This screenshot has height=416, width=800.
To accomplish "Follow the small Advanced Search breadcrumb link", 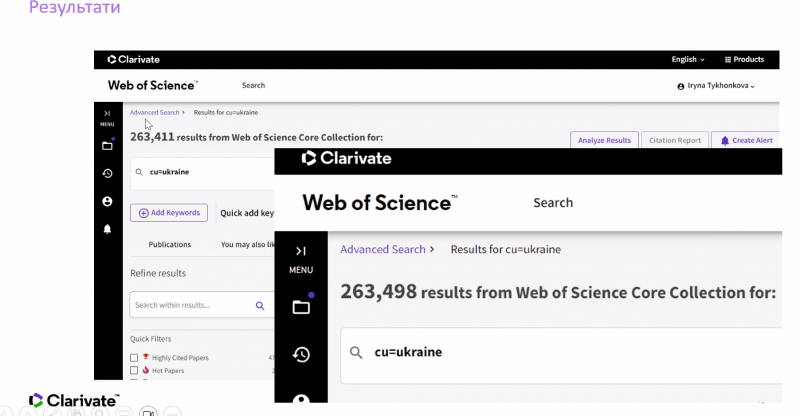I will click(x=155, y=112).
